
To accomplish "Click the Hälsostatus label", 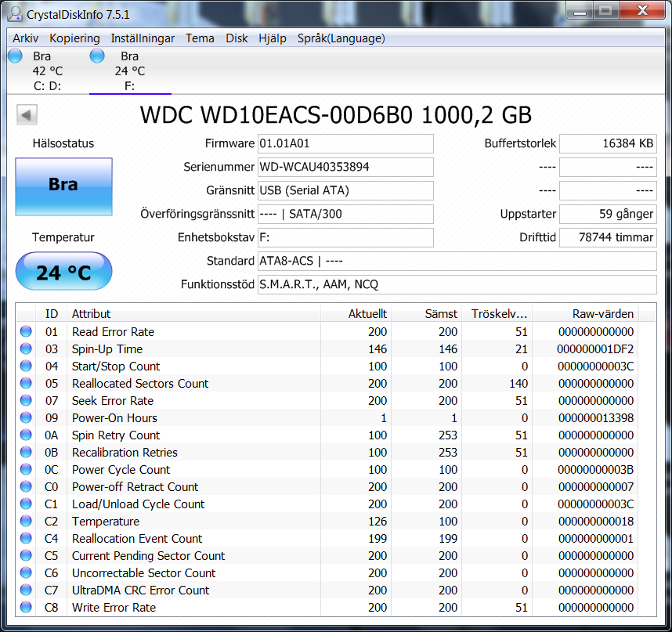I will [63, 143].
